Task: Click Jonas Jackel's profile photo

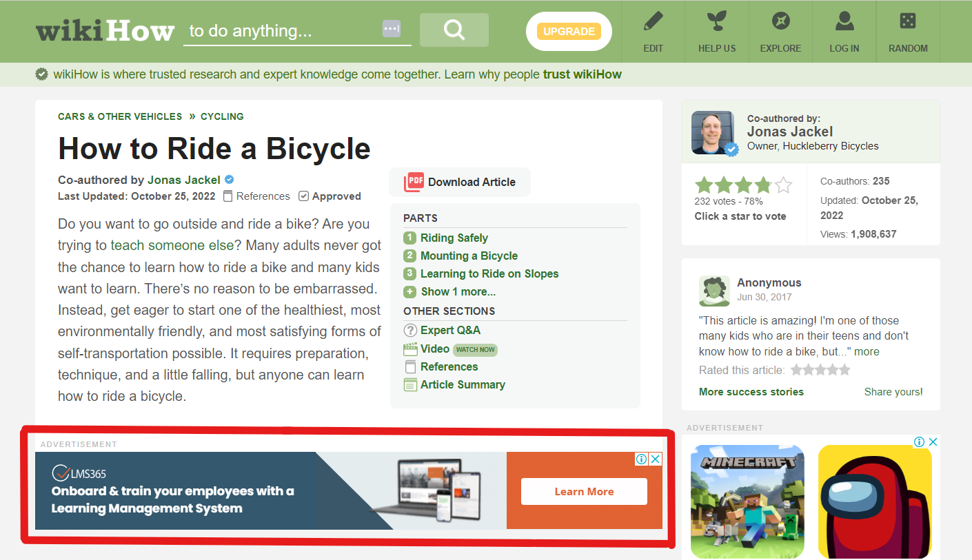Action: click(x=714, y=132)
